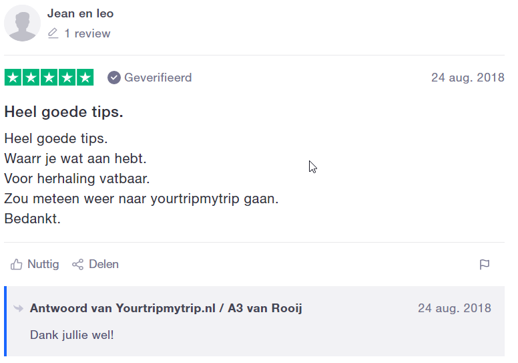Mark review as Nuttig
This screenshot has width=518, height=363.
click(35, 264)
